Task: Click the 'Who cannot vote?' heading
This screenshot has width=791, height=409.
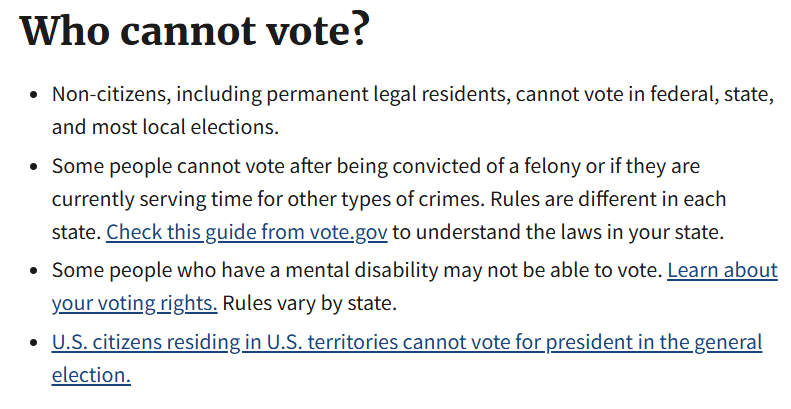Action: pos(195,30)
